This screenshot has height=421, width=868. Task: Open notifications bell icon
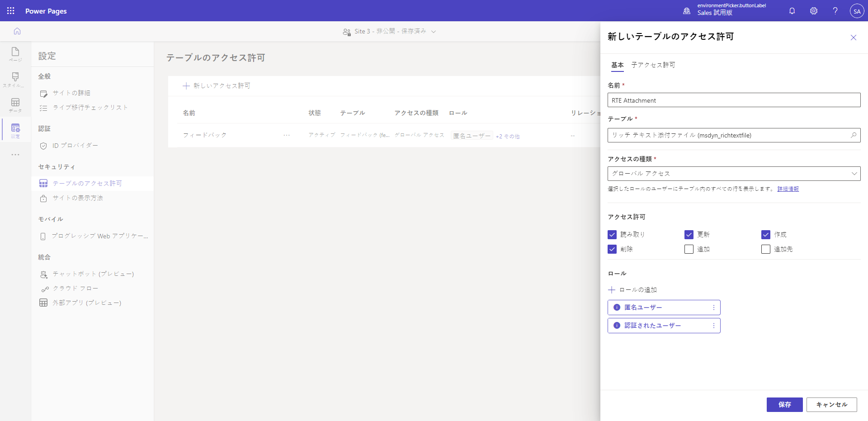pyautogui.click(x=792, y=11)
